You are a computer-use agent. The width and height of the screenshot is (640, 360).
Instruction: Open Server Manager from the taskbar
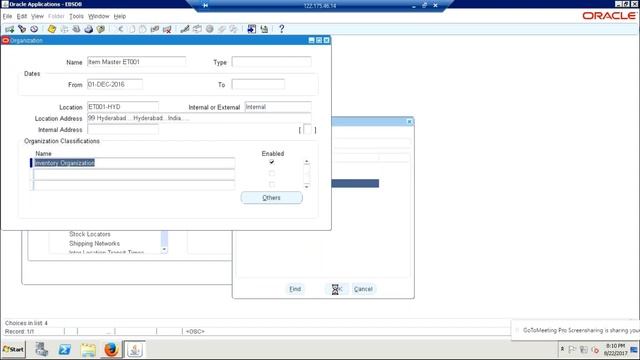click(41, 349)
